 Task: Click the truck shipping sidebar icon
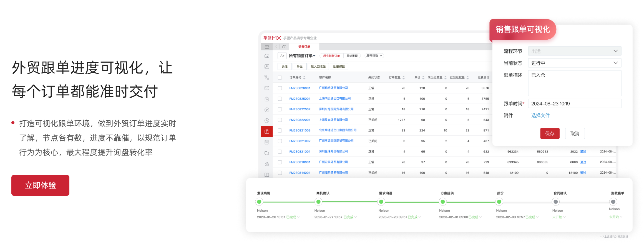(267, 153)
